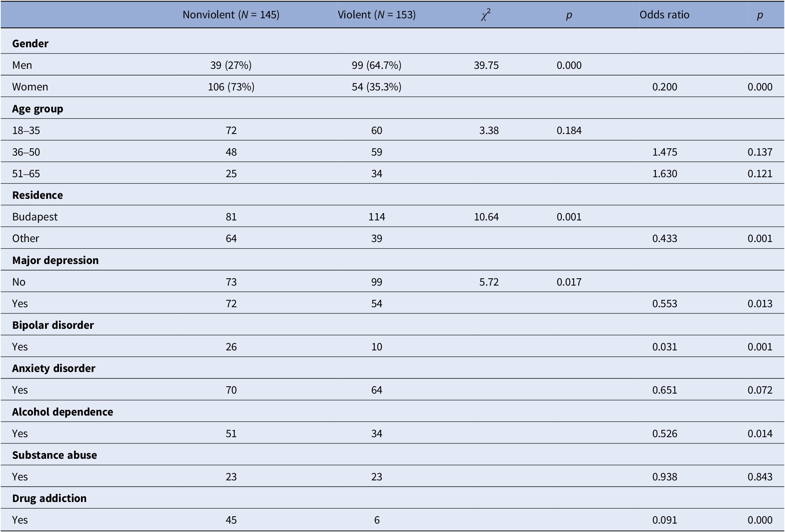Select the chi-square column header
Image resolution: width=785 pixels, height=532 pixels.
pyautogui.click(x=486, y=15)
